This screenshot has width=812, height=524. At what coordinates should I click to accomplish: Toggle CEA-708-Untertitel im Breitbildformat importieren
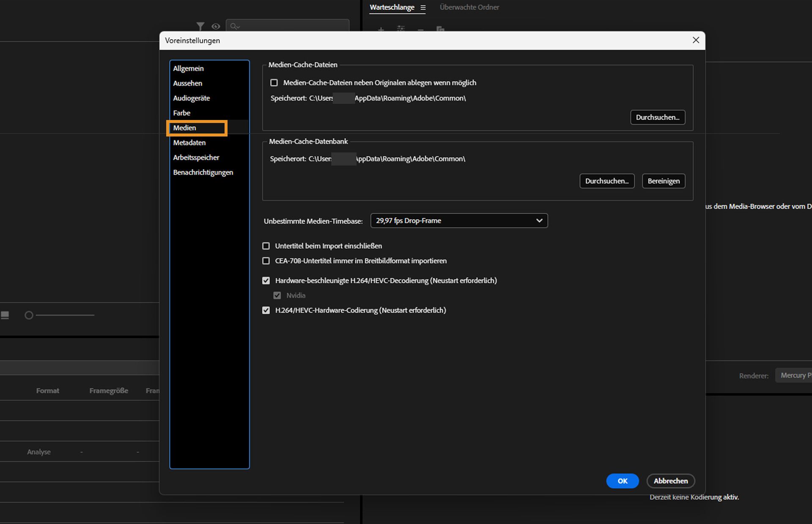click(x=266, y=261)
